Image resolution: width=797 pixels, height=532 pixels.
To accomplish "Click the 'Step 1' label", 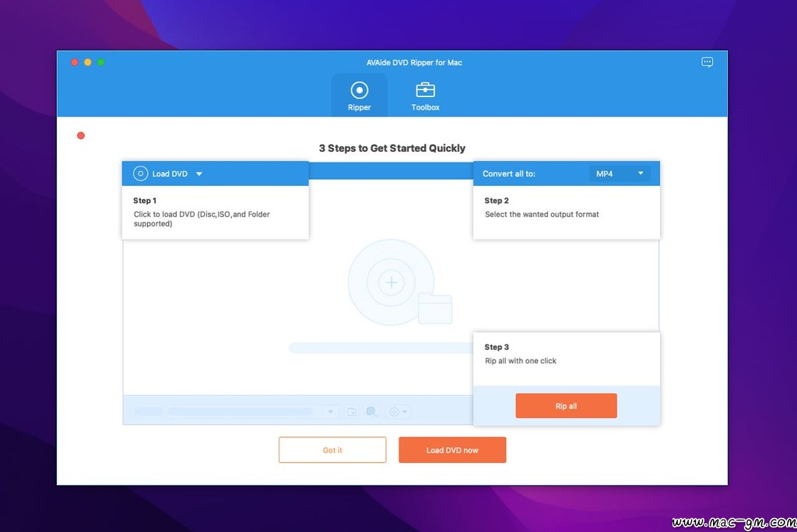I will (145, 201).
